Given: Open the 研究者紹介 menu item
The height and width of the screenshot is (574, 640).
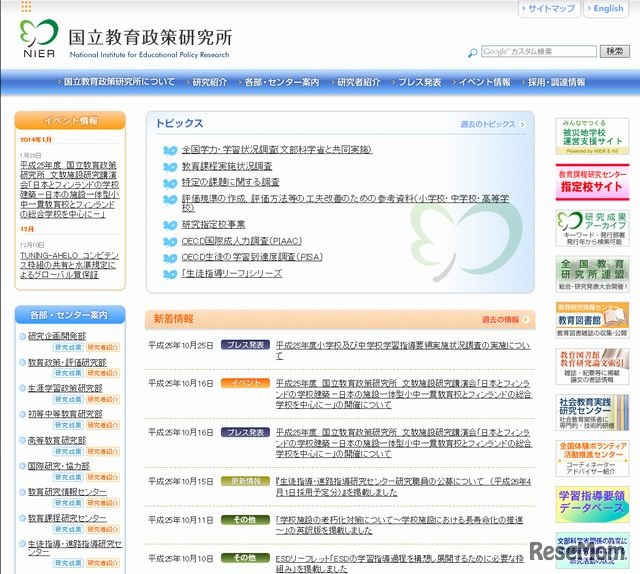Looking at the screenshot, I should click(x=356, y=82).
